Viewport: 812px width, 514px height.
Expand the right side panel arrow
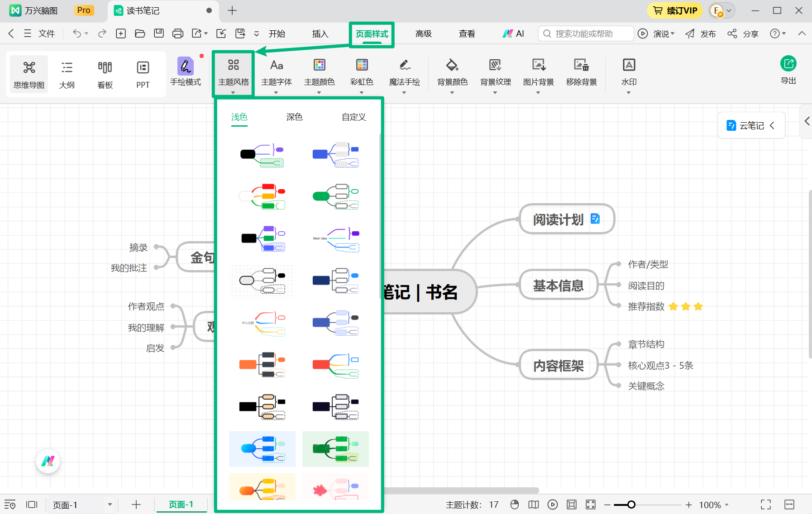(x=807, y=121)
